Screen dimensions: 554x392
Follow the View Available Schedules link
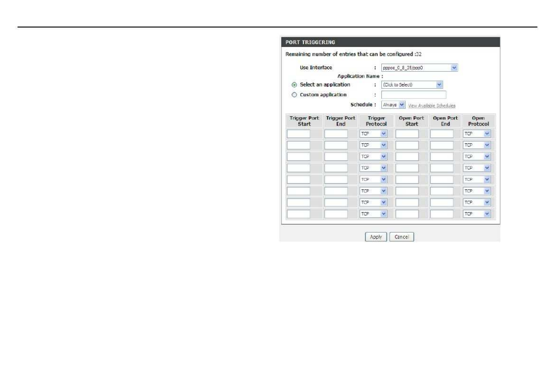point(432,106)
